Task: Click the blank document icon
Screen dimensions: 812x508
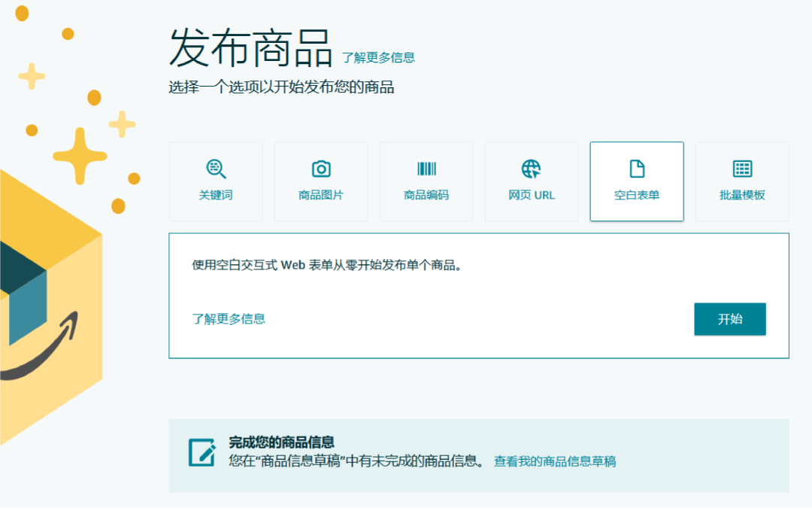Action: pyautogui.click(x=637, y=169)
